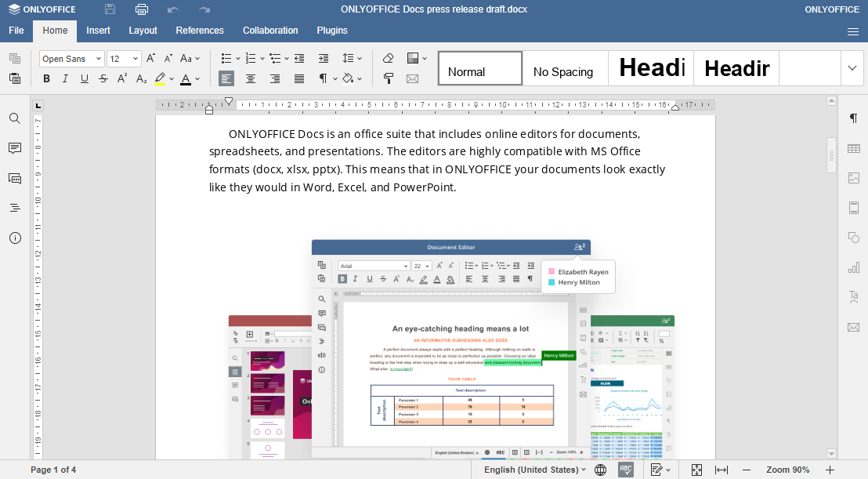Open the Navigation headings panel
The width and height of the screenshot is (868, 479).
click(15, 209)
